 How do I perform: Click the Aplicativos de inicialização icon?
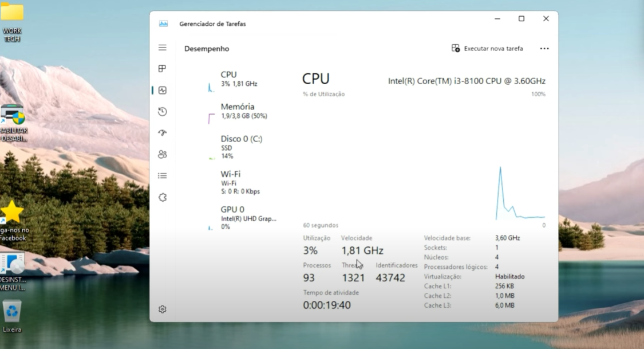click(x=162, y=132)
